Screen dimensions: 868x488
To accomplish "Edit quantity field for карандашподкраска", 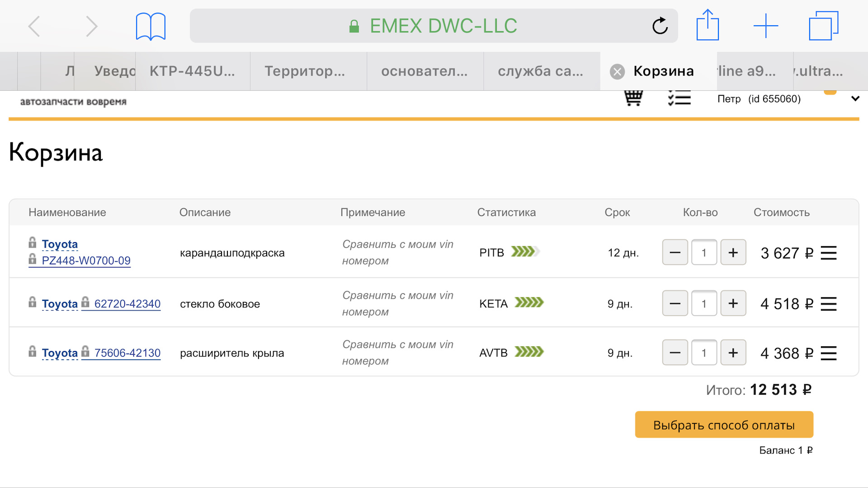I will pyautogui.click(x=704, y=252).
